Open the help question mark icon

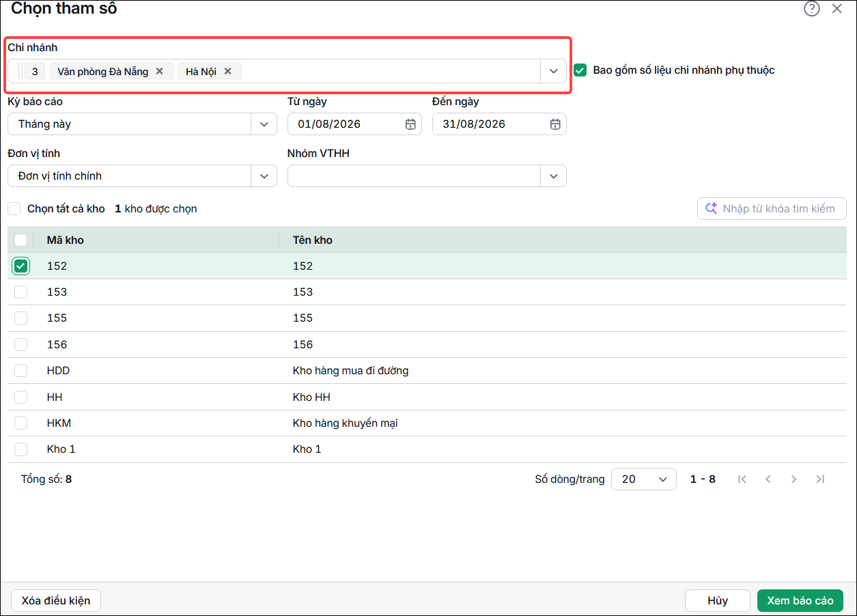tap(811, 9)
